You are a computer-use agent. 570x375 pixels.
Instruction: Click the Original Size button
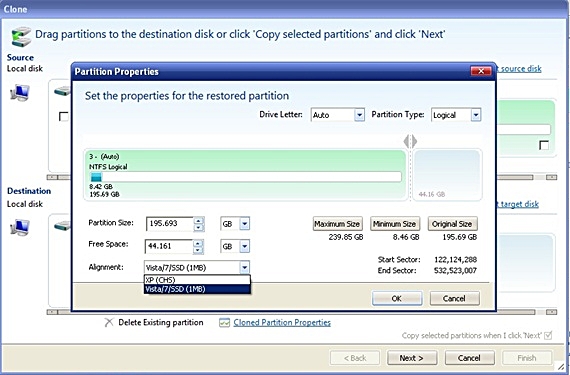point(452,224)
